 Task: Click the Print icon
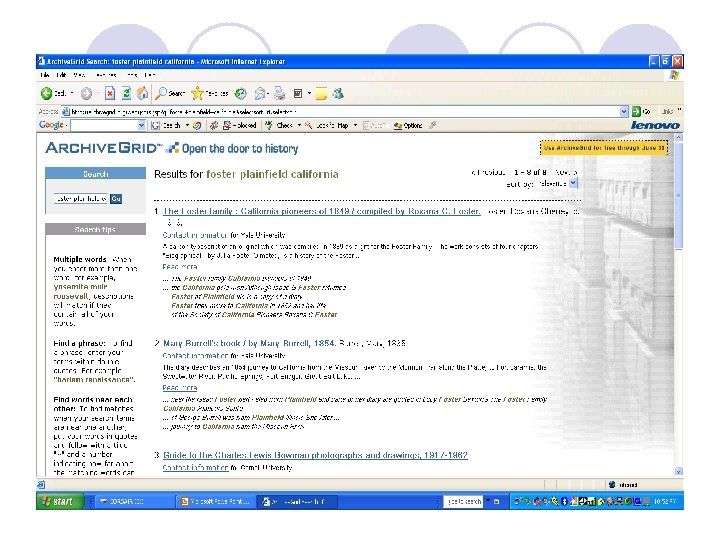(x=280, y=94)
